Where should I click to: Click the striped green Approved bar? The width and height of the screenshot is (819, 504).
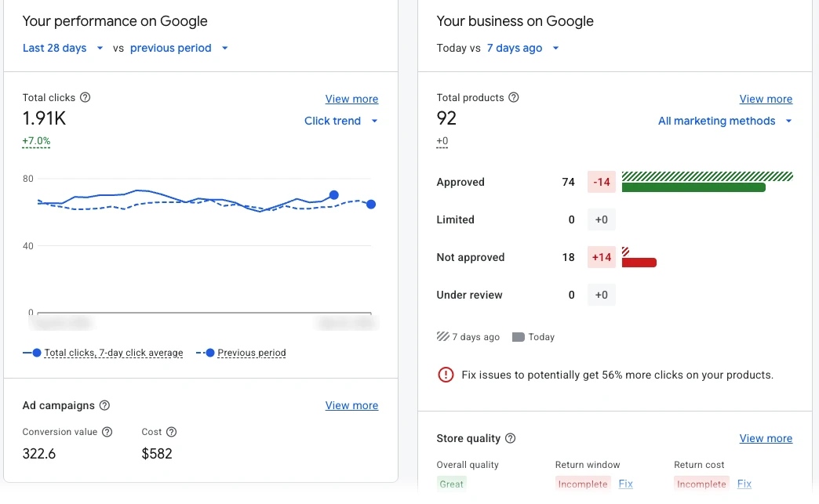708,176
